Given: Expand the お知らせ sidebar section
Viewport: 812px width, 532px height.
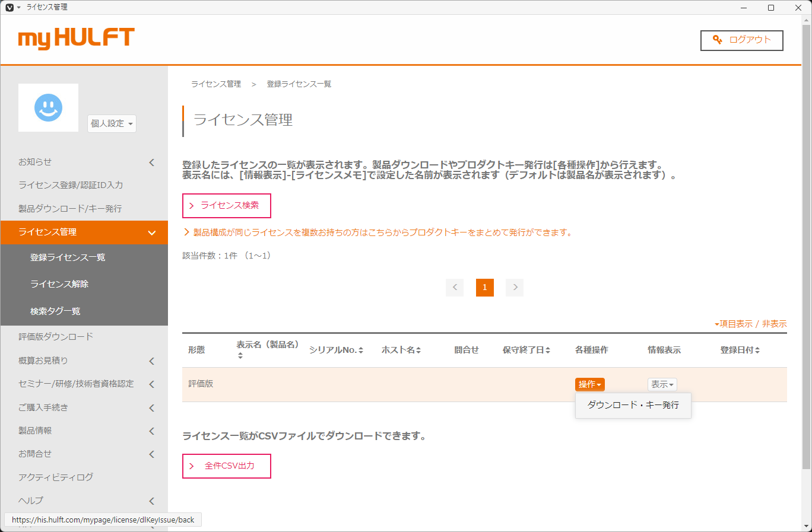Looking at the screenshot, I should 84,162.
